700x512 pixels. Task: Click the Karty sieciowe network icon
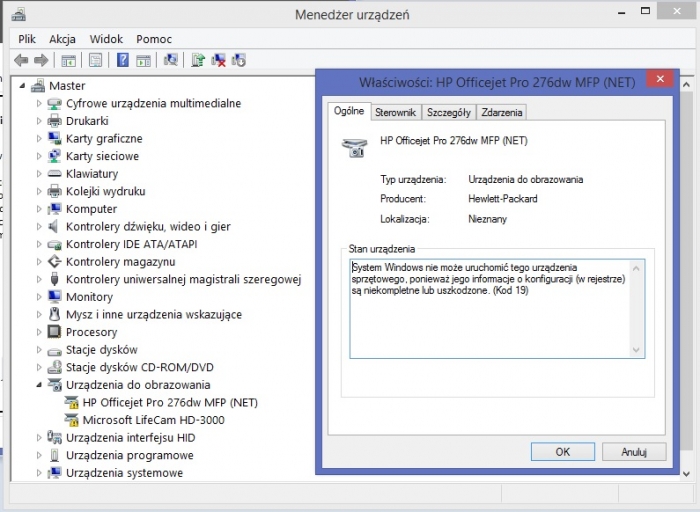(x=54, y=156)
